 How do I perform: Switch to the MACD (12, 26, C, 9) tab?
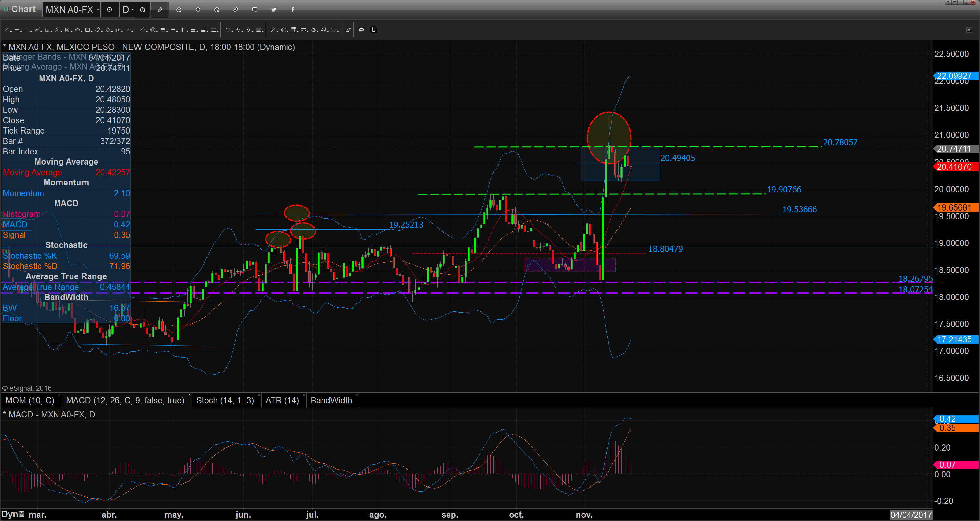pyautogui.click(x=125, y=400)
